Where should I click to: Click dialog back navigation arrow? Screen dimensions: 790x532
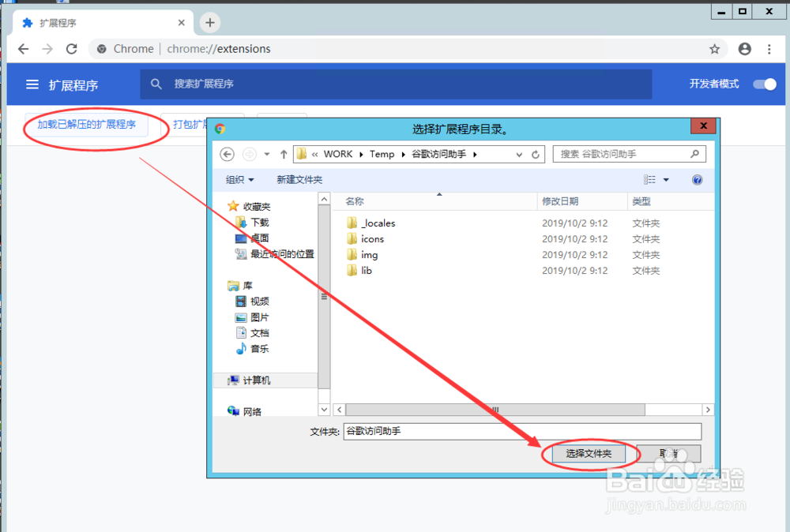coord(228,154)
